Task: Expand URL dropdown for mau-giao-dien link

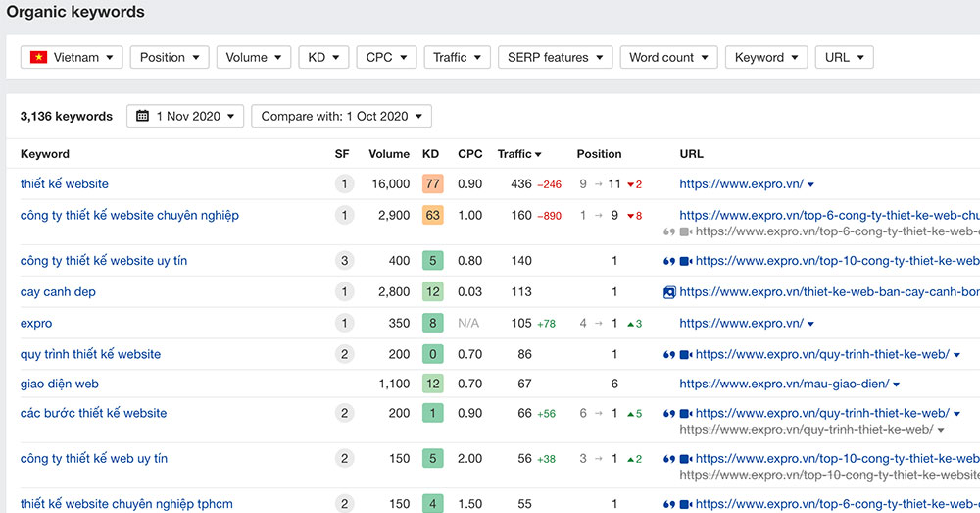Action: point(897,385)
